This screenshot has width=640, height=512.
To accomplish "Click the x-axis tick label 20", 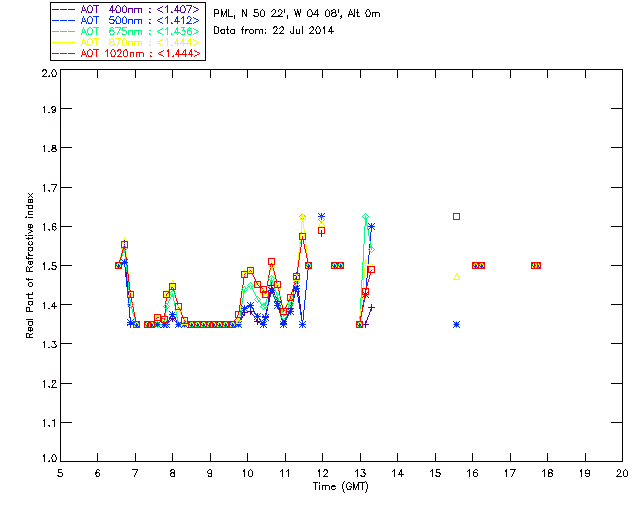I will (x=622, y=473).
